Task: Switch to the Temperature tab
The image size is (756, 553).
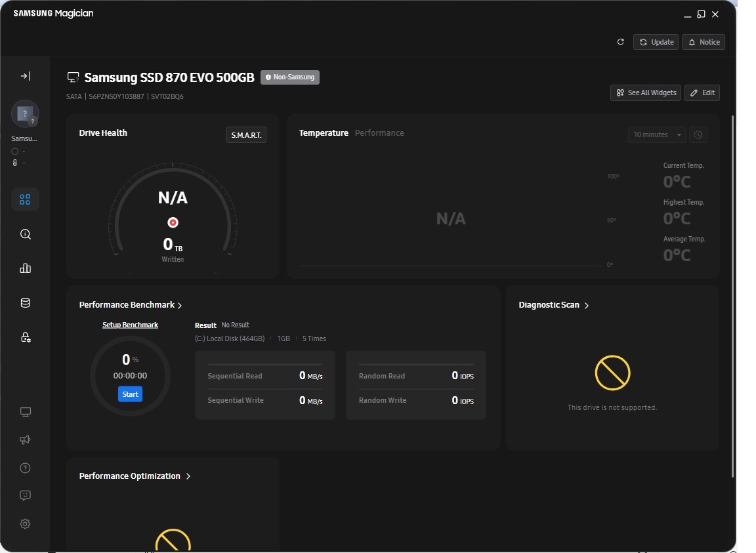Action: pyautogui.click(x=324, y=133)
